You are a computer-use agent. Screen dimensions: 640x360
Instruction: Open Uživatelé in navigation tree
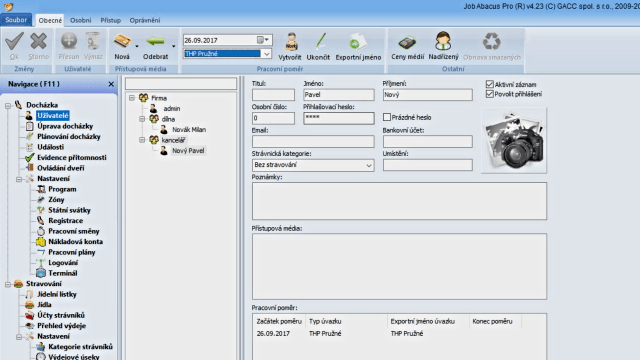tap(53, 116)
